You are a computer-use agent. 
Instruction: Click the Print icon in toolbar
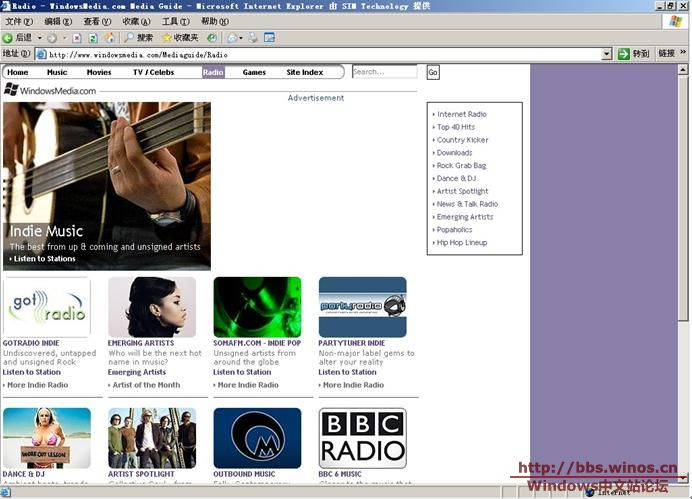[254, 38]
